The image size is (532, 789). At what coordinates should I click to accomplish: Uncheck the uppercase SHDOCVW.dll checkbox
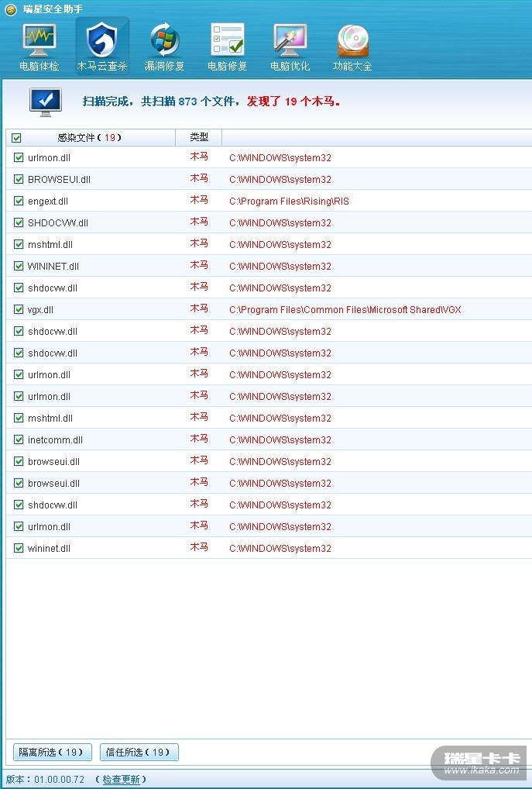19,222
